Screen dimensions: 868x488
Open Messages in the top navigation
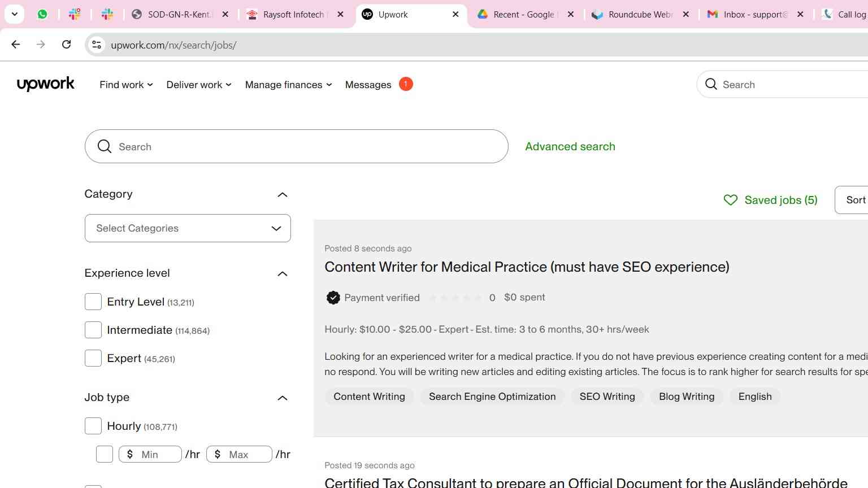point(368,85)
